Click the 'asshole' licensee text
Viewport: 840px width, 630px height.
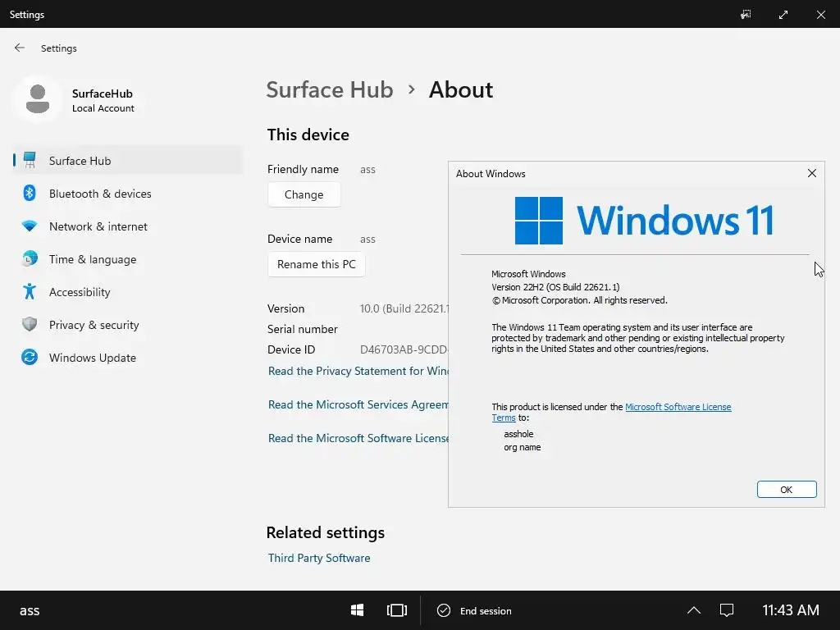pos(518,434)
